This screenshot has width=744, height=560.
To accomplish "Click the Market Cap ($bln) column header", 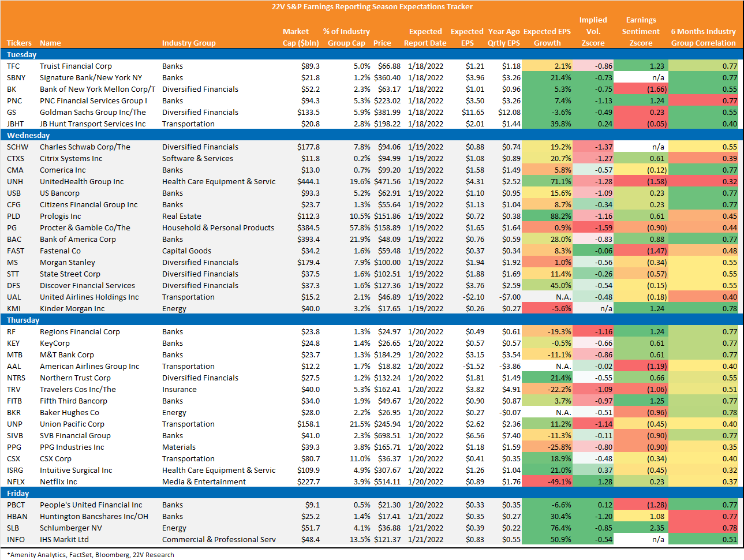I will click(x=301, y=37).
